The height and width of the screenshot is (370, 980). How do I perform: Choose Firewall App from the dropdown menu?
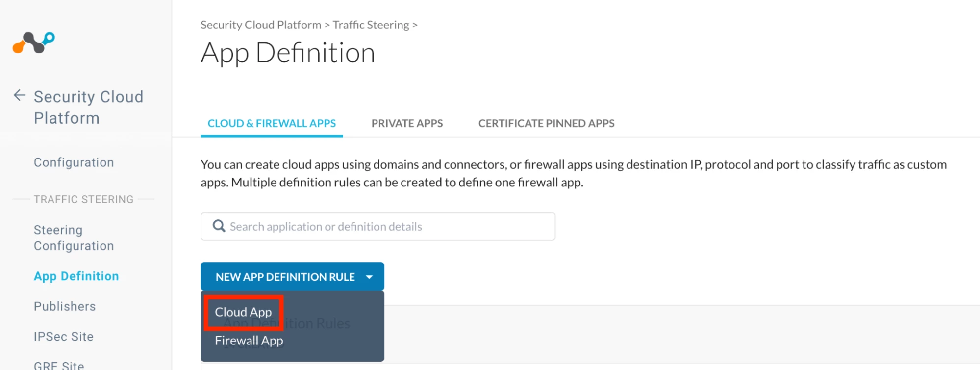point(249,341)
